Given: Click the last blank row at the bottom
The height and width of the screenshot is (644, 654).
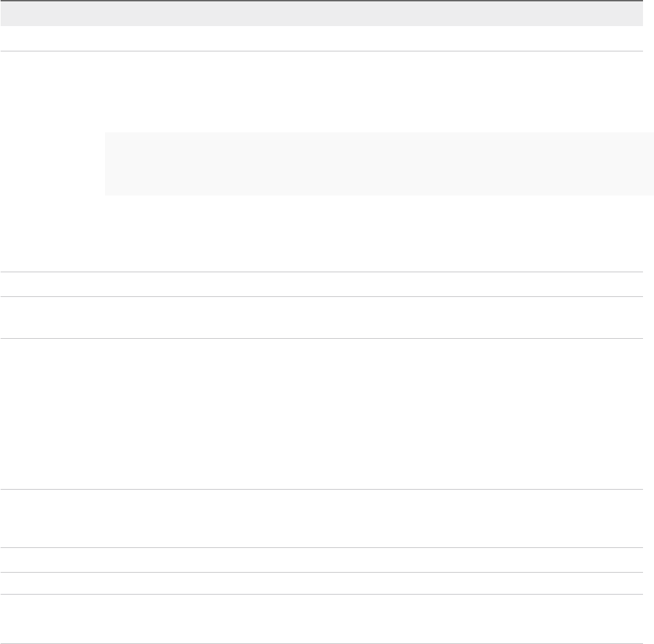Looking at the screenshot, I should click(x=321, y=619).
